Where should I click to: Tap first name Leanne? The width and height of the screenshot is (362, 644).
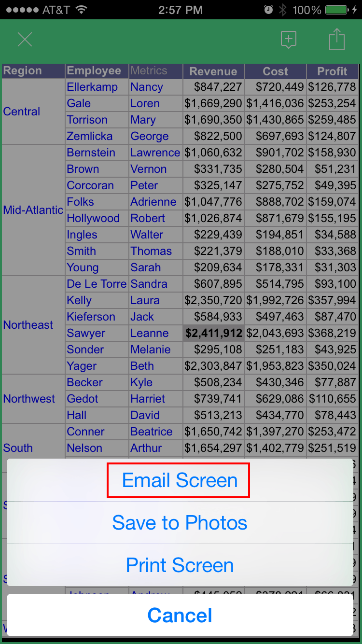point(150,333)
